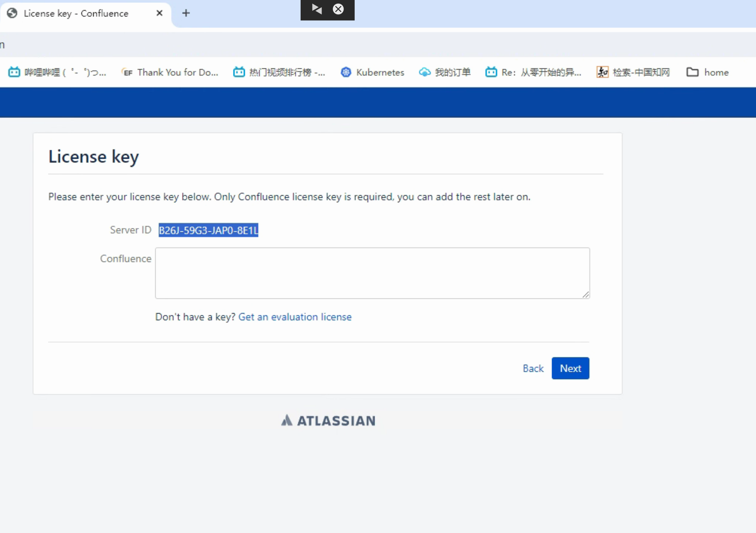The width and height of the screenshot is (756, 533).
Task: Click the play-skip icon on floating overlay
Action: click(x=317, y=9)
